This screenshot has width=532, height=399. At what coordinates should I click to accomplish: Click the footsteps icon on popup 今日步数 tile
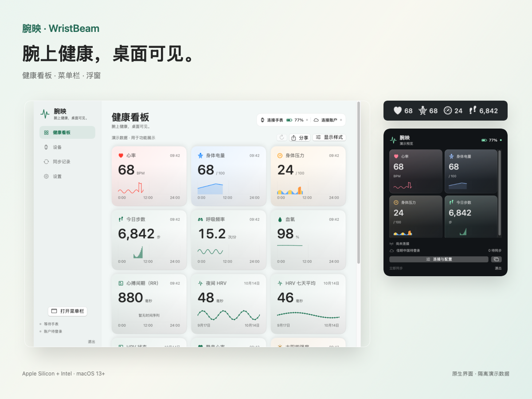[x=451, y=202]
